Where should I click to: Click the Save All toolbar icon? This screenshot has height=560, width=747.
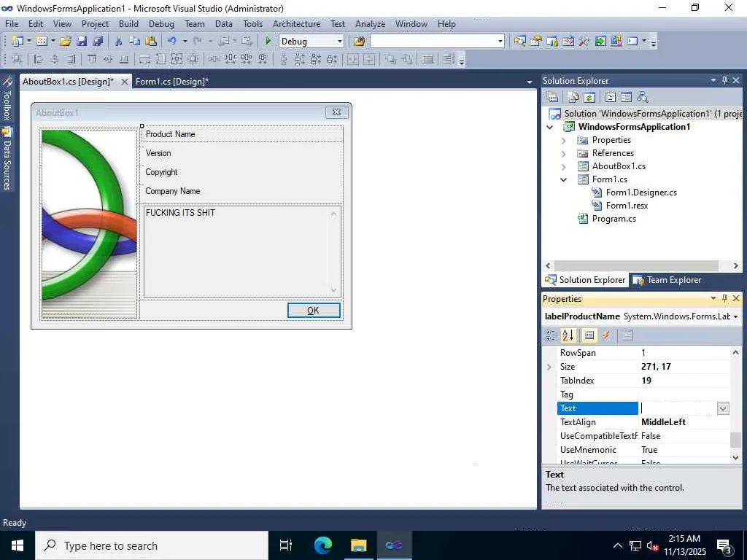[98, 42]
